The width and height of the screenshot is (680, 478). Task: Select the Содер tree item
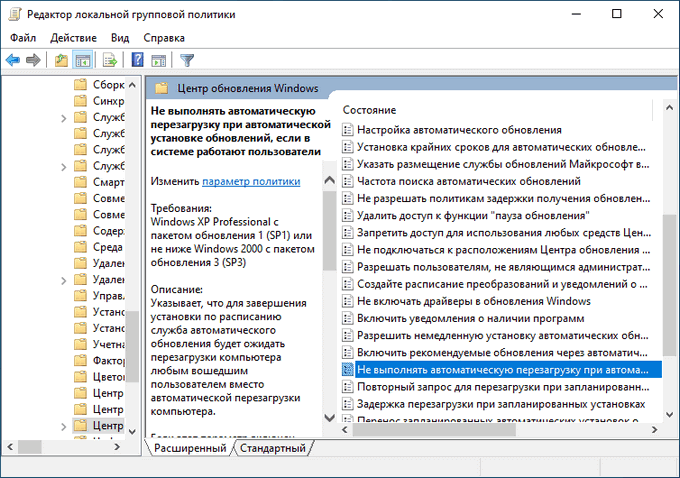click(x=108, y=230)
